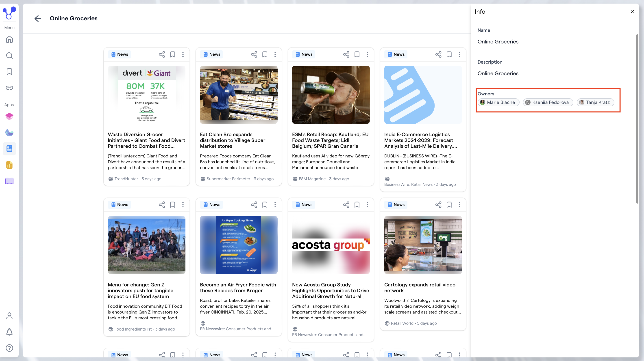The width and height of the screenshot is (644, 361).
Task: Open Search from the sidebar
Action: coord(9,55)
